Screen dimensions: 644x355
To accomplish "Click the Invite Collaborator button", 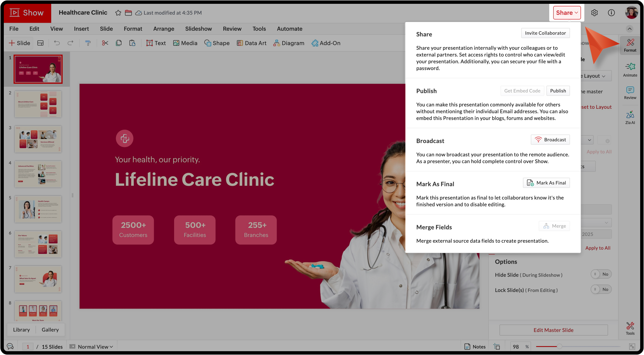I will [545, 33].
